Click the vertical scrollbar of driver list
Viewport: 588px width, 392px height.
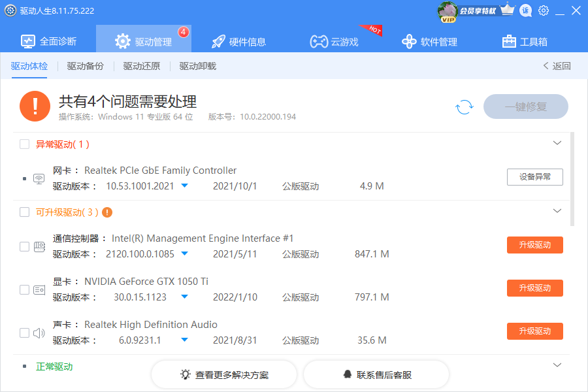pyautogui.click(x=572, y=179)
